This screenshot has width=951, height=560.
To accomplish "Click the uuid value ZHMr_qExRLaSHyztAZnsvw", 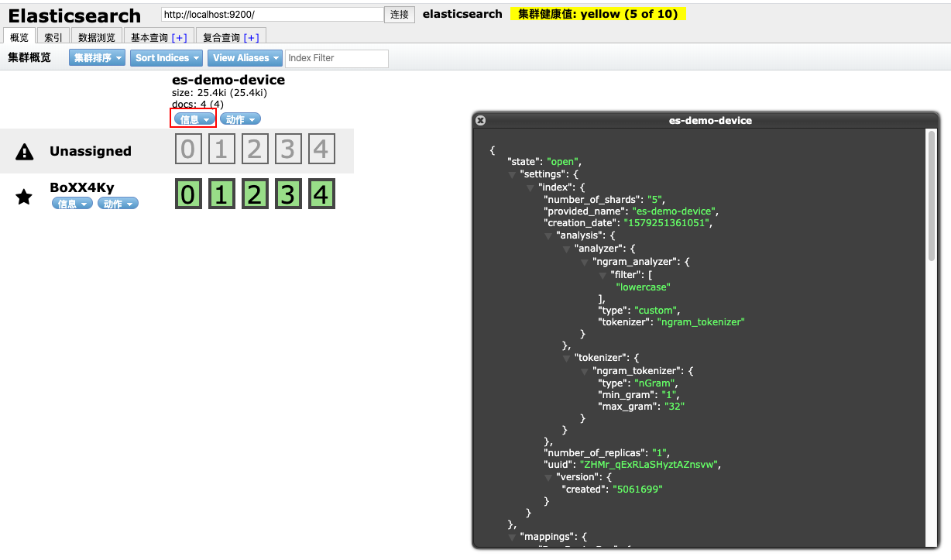I will pyautogui.click(x=651, y=465).
